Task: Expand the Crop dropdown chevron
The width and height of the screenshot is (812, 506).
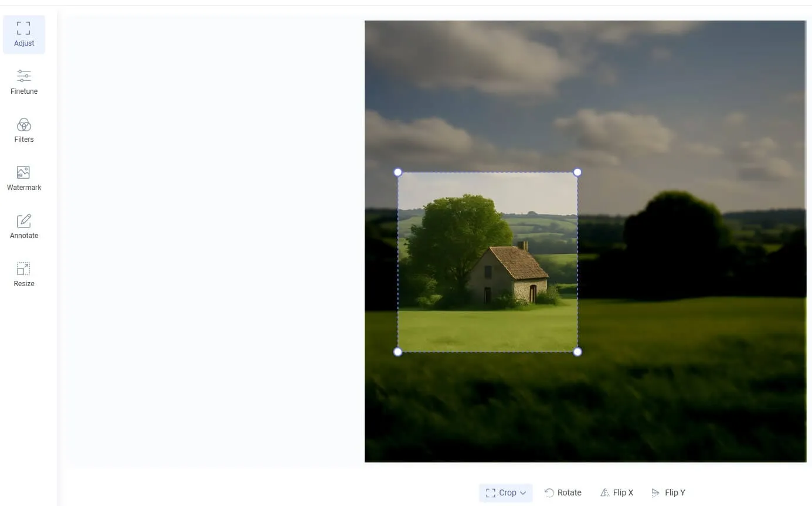Action: pyautogui.click(x=523, y=493)
